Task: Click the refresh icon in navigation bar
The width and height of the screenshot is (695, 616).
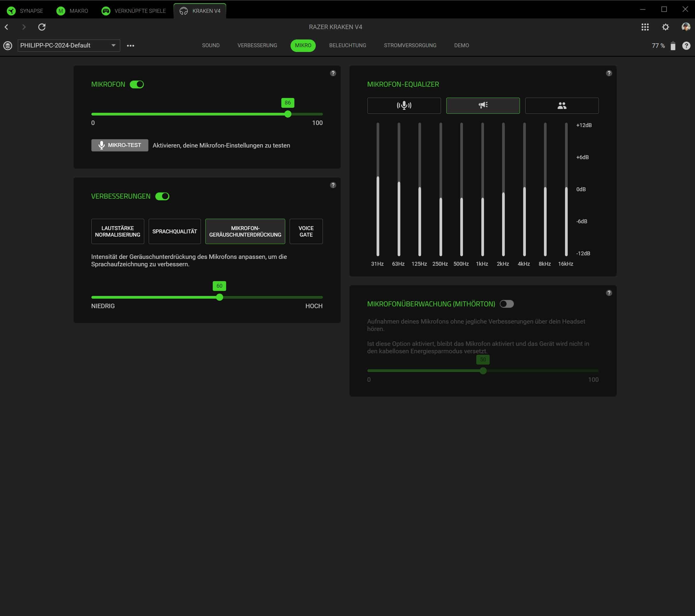Action: click(x=42, y=27)
